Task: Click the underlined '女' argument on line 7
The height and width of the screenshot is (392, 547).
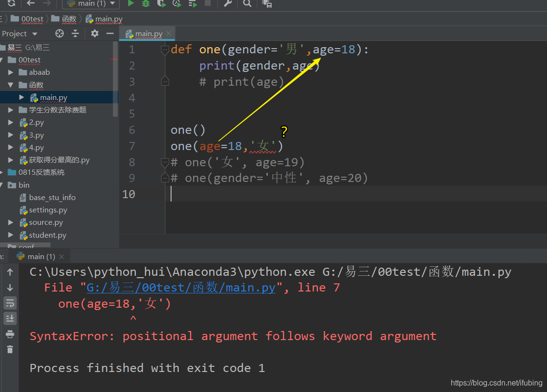Action: [263, 146]
